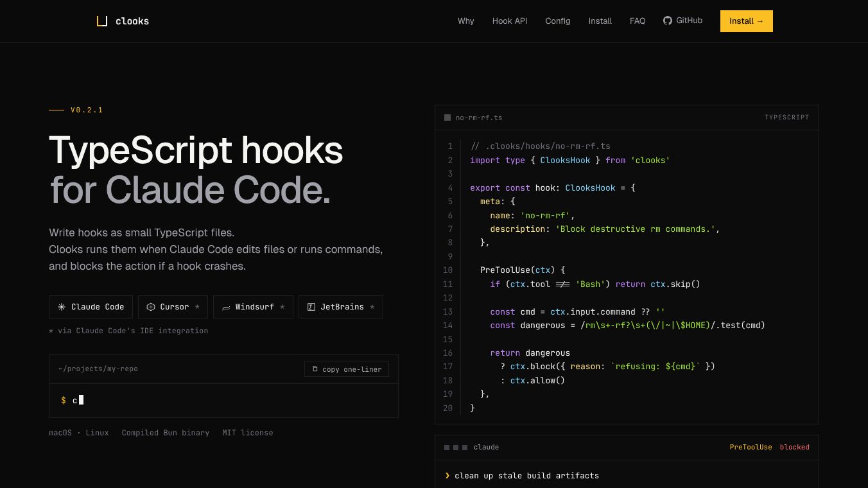Select the plain Install nav link

(600, 21)
